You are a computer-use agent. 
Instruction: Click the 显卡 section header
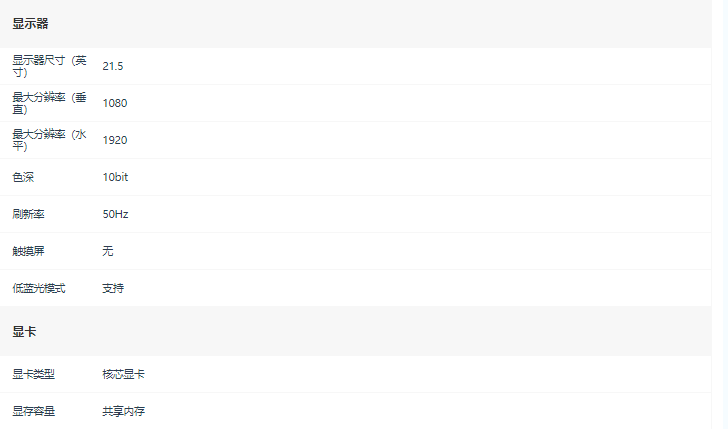24,332
